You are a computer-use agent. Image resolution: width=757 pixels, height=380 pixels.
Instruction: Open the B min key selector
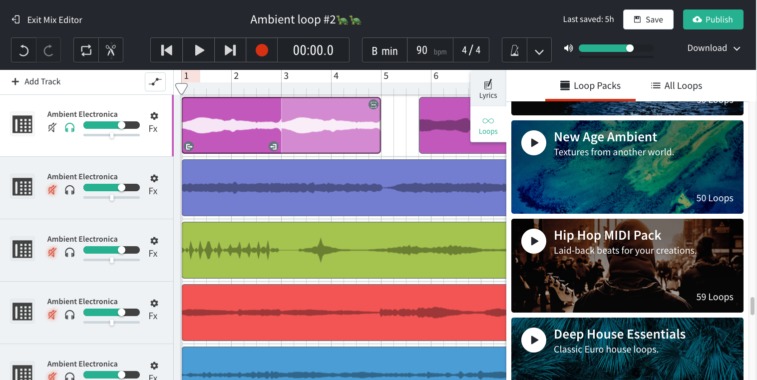click(385, 50)
